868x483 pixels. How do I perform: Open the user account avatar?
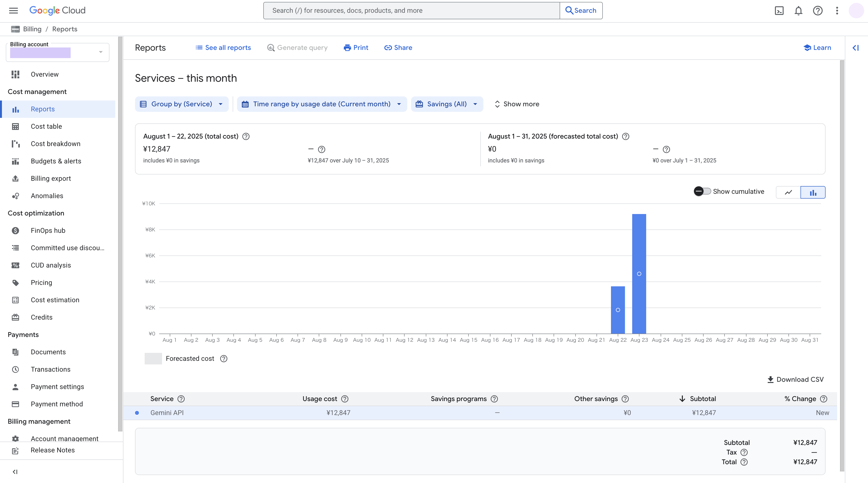click(856, 10)
